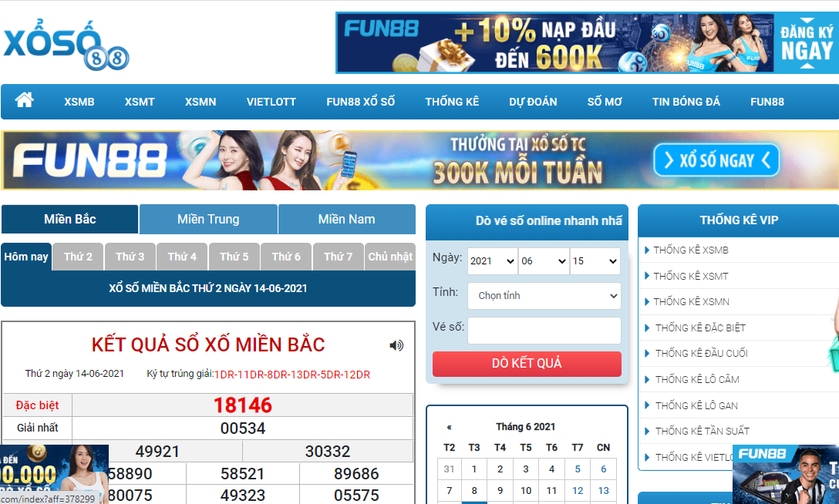
Task: Open the day dropdown showing 15
Action: point(595,261)
